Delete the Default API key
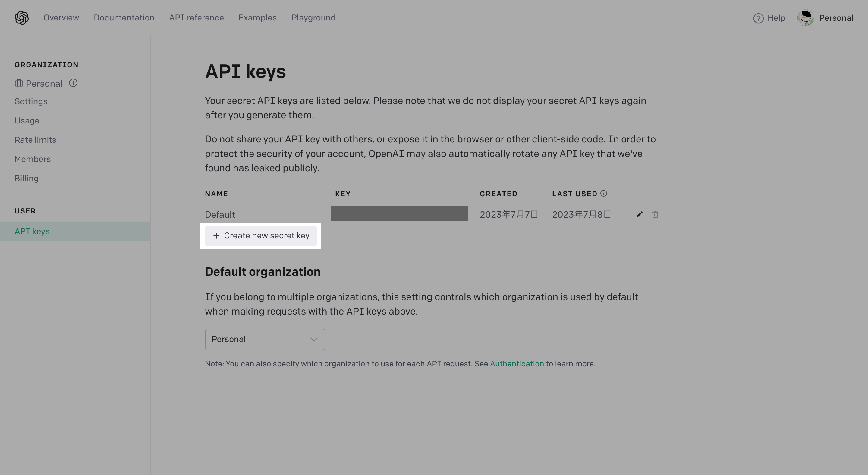The height and width of the screenshot is (475, 868). (x=655, y=214)
